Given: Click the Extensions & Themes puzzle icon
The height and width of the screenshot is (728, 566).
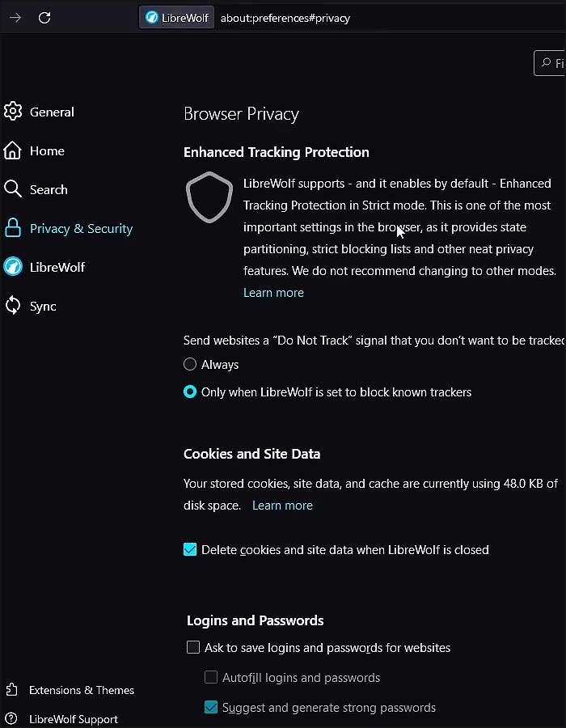Looking at the screenshot, I should pyautogui.click(x=11, y=689).
